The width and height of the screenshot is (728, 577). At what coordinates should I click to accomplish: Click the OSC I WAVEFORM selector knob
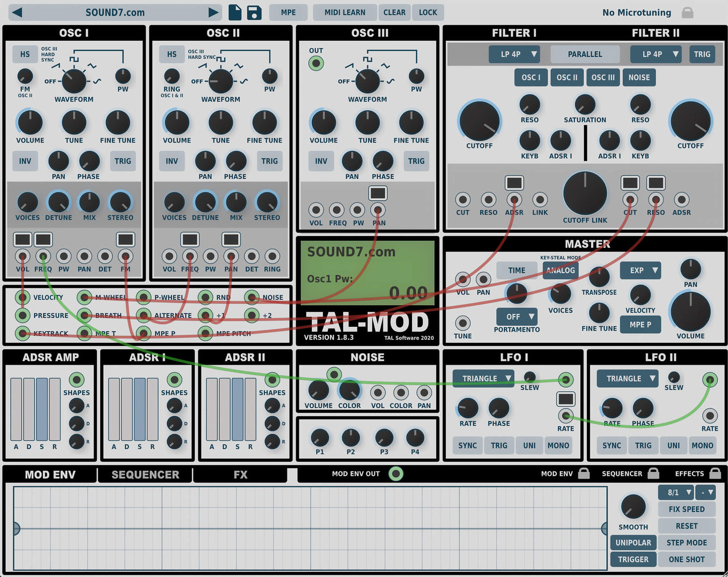pyautogui.click(x=74, y=81)
